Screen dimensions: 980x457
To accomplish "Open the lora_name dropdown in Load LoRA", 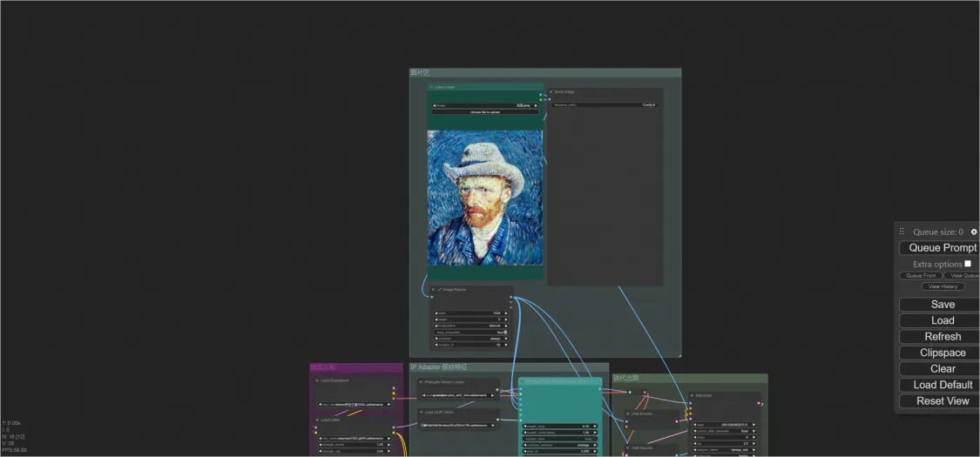I will point(355,438).
